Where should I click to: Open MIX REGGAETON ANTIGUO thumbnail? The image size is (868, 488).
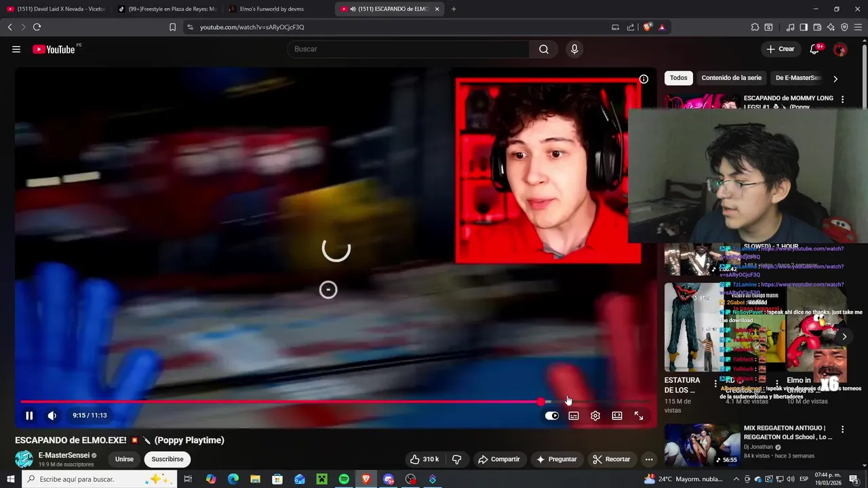click(x=703, y=445)
